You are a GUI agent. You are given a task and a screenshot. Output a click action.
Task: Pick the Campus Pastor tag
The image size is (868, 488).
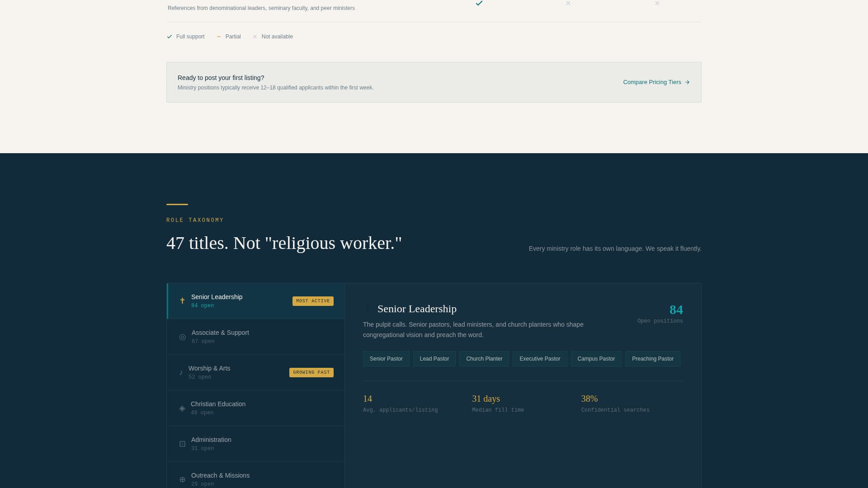[x=596, y=359]
